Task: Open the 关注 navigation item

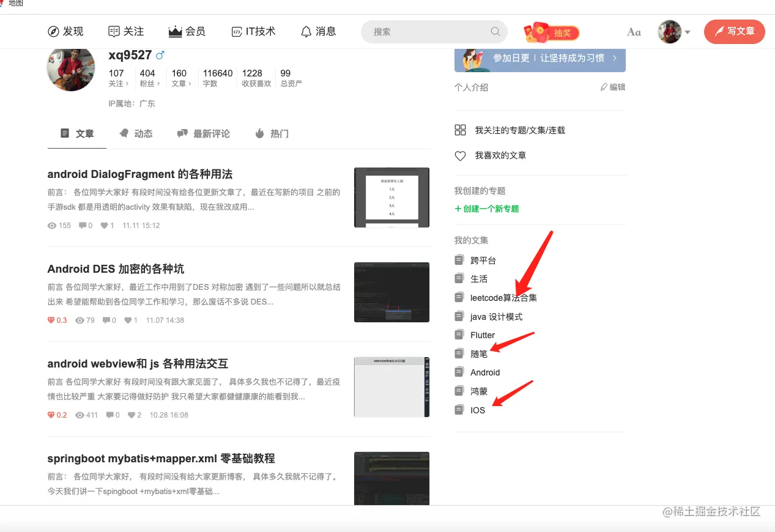Action: pos(126,31)
